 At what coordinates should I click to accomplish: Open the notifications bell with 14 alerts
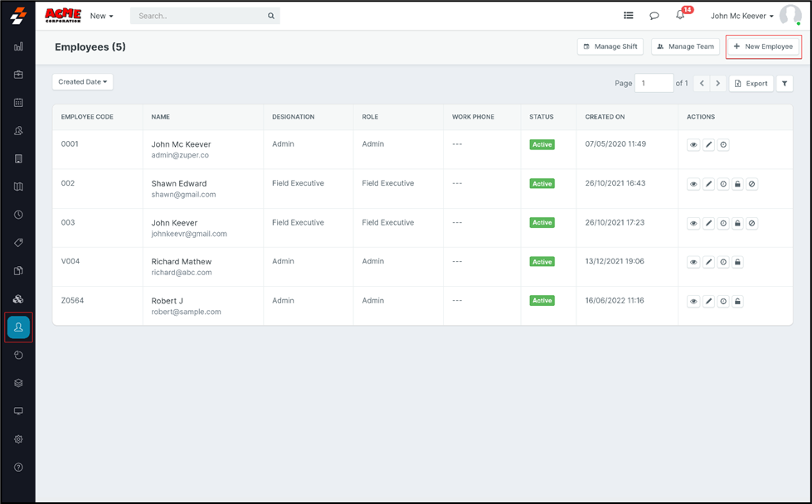pos(680,16)
